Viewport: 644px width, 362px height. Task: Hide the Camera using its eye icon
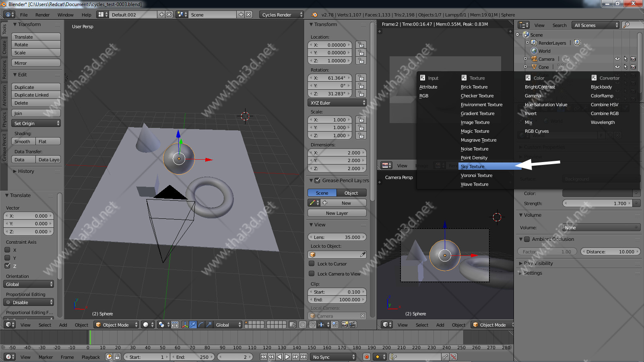coord(617,59)
